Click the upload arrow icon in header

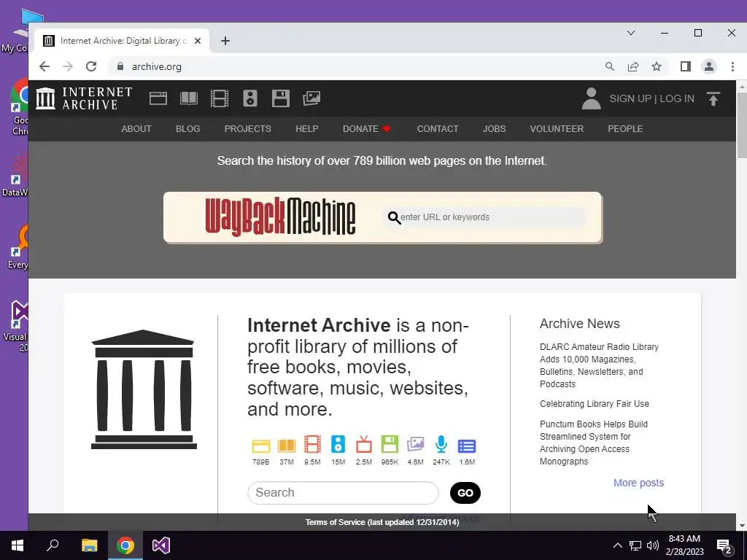(713, 98)
